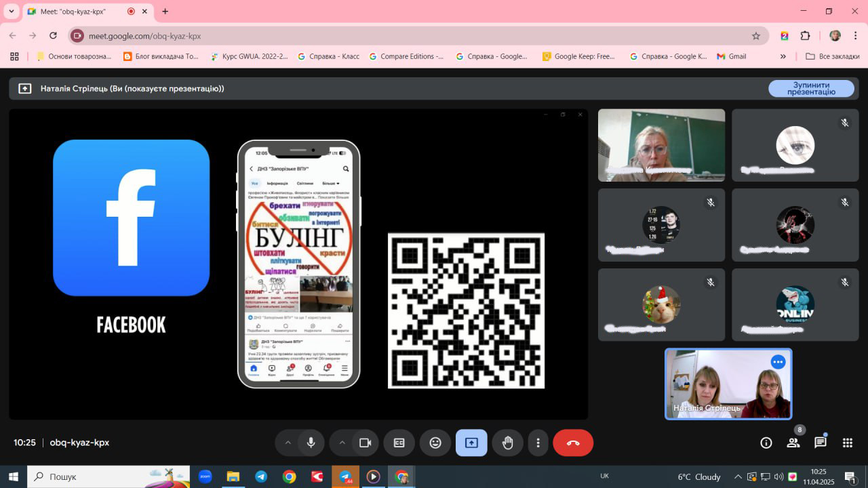The width and height of the screenshot is (868, 488).
Task: Open the taskbar clock showing 11.04.2025
Action: tap(818, 476)
